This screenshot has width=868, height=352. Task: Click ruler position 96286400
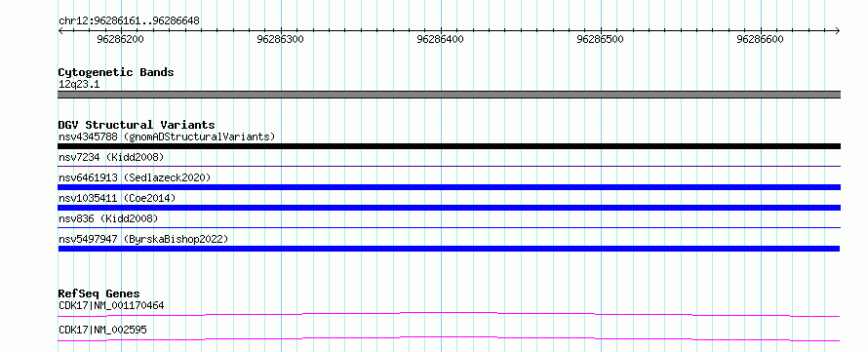tap(440, 39)
